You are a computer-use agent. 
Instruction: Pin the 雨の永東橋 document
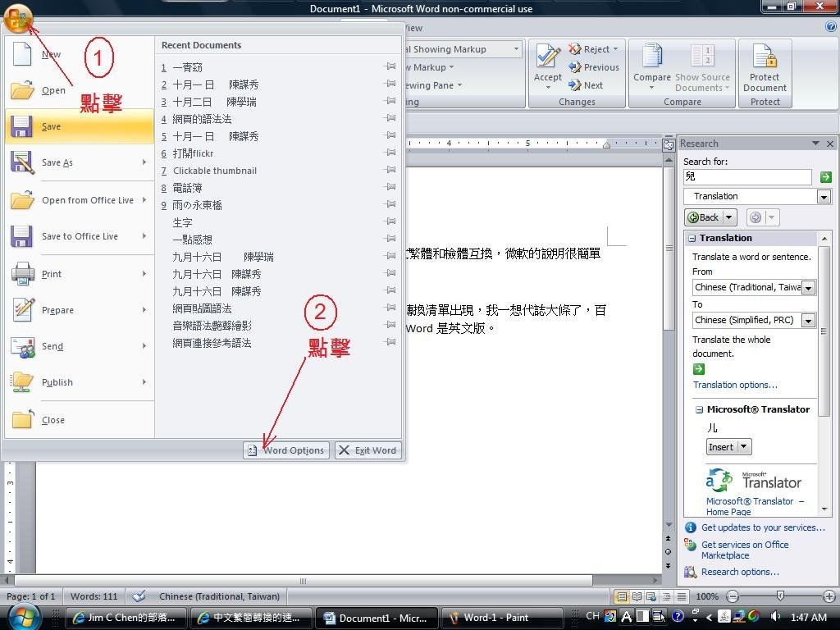(x=390, y=204)
